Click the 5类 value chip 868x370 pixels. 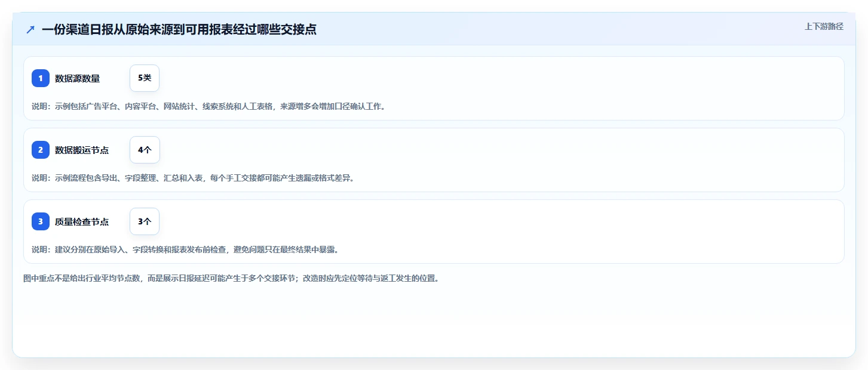(145, 78)
